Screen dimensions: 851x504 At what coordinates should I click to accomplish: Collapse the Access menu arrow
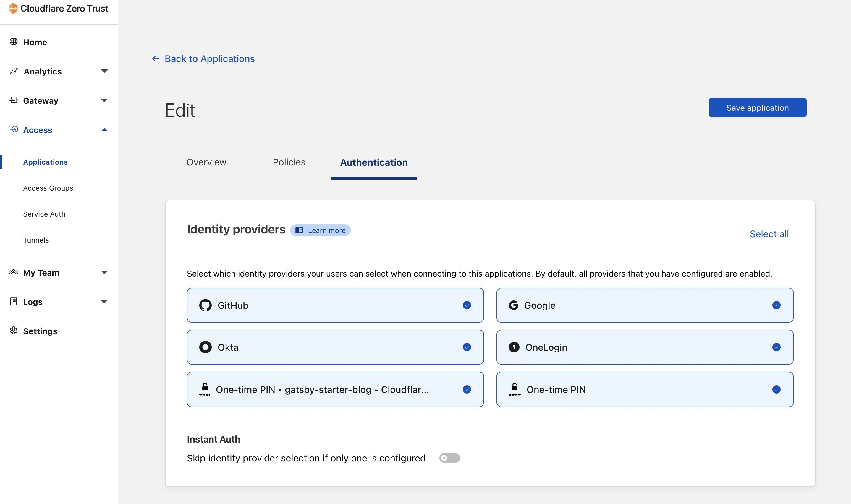[104, 130]
